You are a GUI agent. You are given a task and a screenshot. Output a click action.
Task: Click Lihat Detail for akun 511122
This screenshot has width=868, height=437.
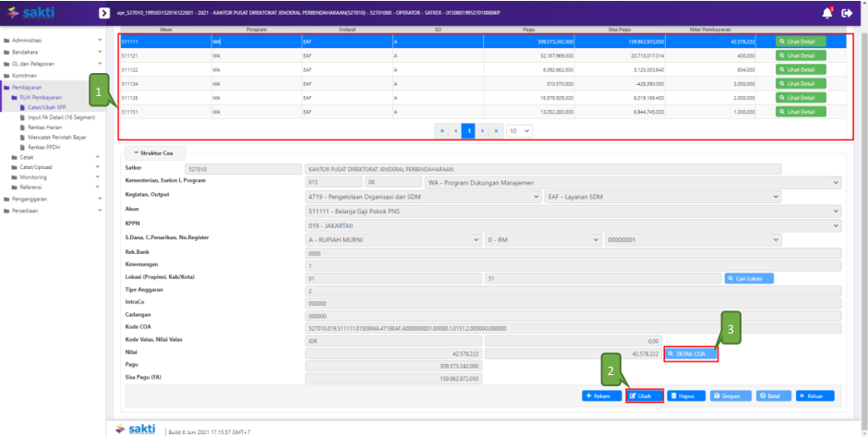(801, 69)
